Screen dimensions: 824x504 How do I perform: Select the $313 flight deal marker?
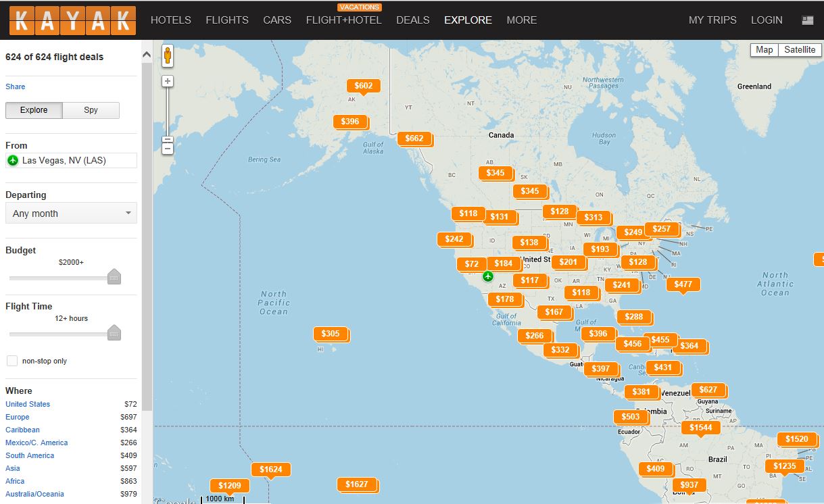(x=593, y=218)
